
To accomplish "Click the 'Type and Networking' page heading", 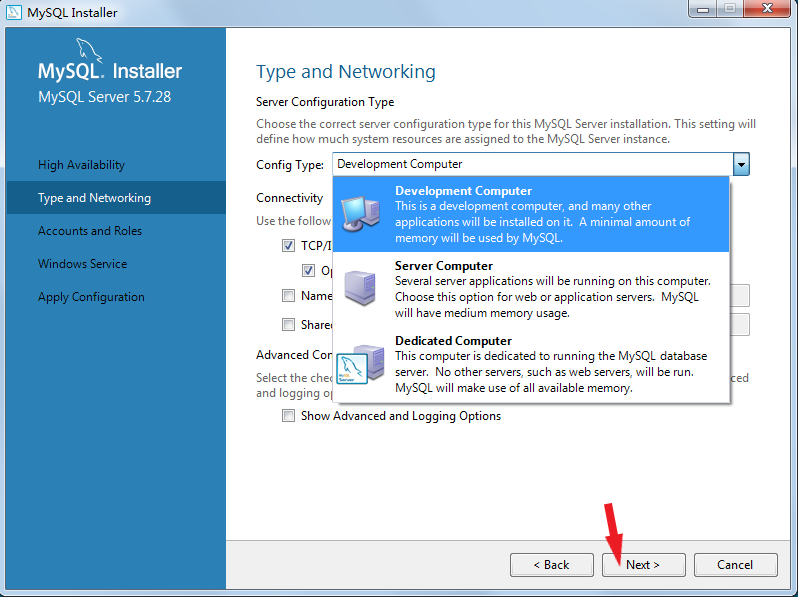I will coord(346,72).
